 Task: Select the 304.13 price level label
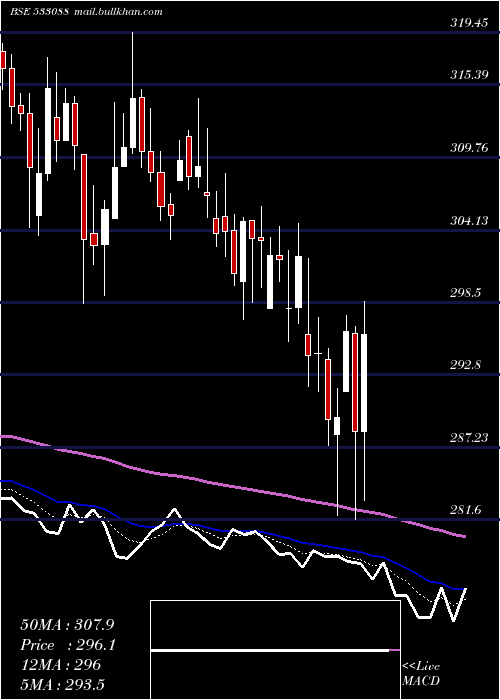[469, 221]
